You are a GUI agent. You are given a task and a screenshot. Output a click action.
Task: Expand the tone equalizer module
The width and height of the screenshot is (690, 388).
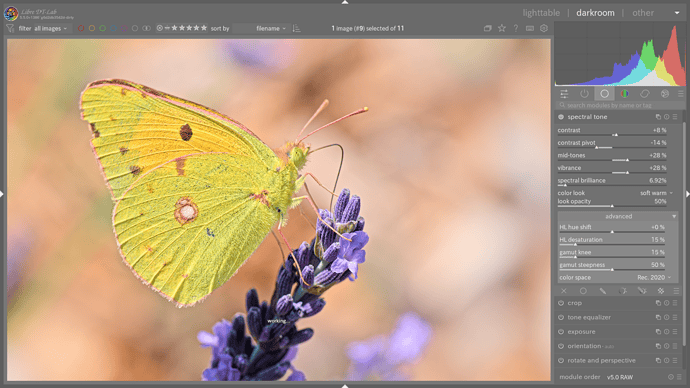tap(589, 318)
